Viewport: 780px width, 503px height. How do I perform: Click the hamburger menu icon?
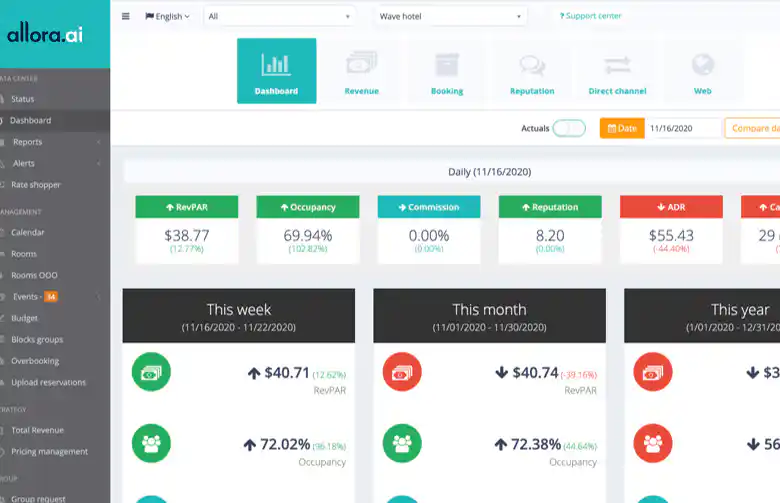click(x=125, y=16)
